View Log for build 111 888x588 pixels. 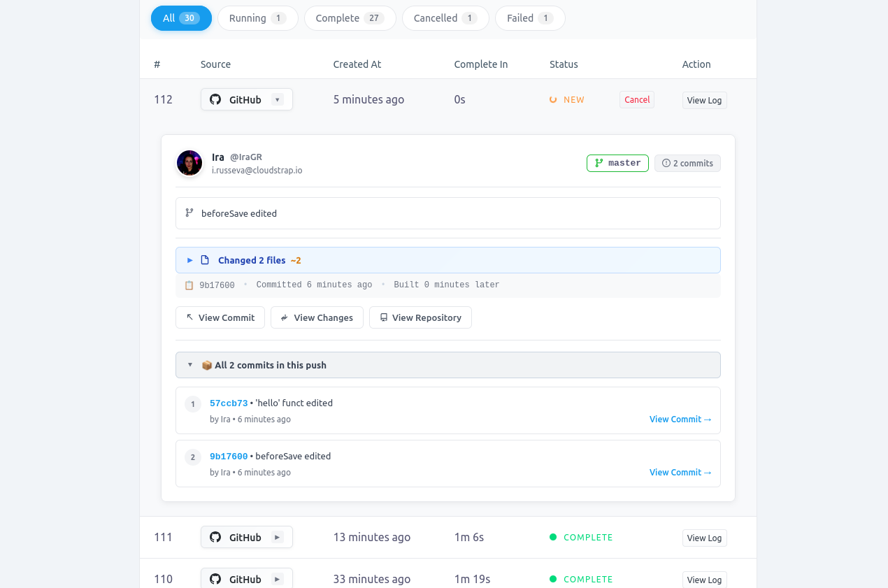(x=704, y=538)
